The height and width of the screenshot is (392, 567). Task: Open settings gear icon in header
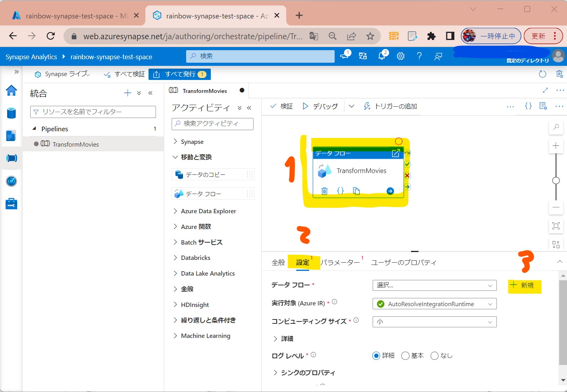pyautogui.click(x=400, y=56)
